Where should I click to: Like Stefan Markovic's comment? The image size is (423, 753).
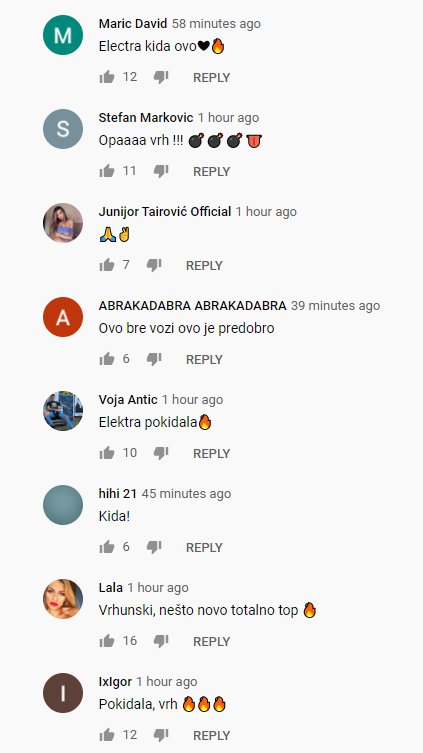(x=107, y=171)
